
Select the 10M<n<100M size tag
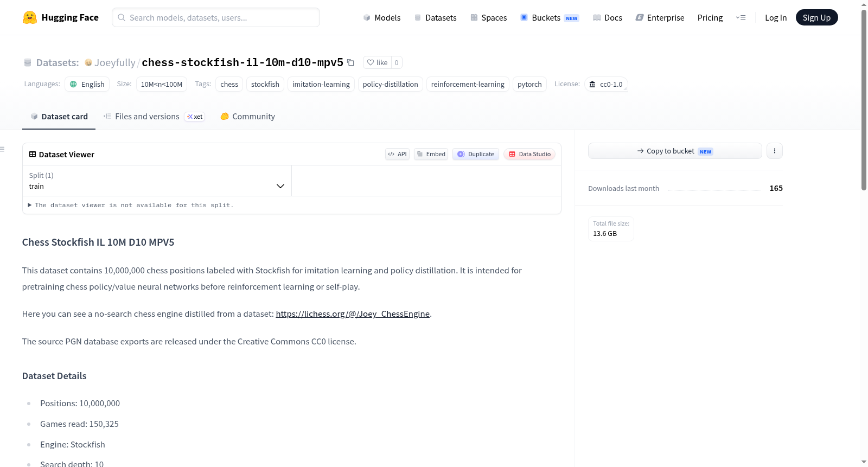tap(162, 84)
